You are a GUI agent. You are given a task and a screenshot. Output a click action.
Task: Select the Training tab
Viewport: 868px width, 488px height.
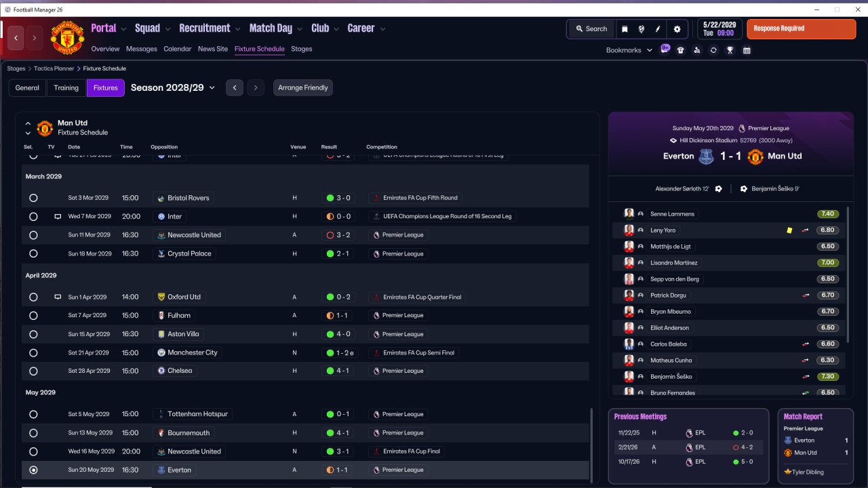[x=66, y=88]
